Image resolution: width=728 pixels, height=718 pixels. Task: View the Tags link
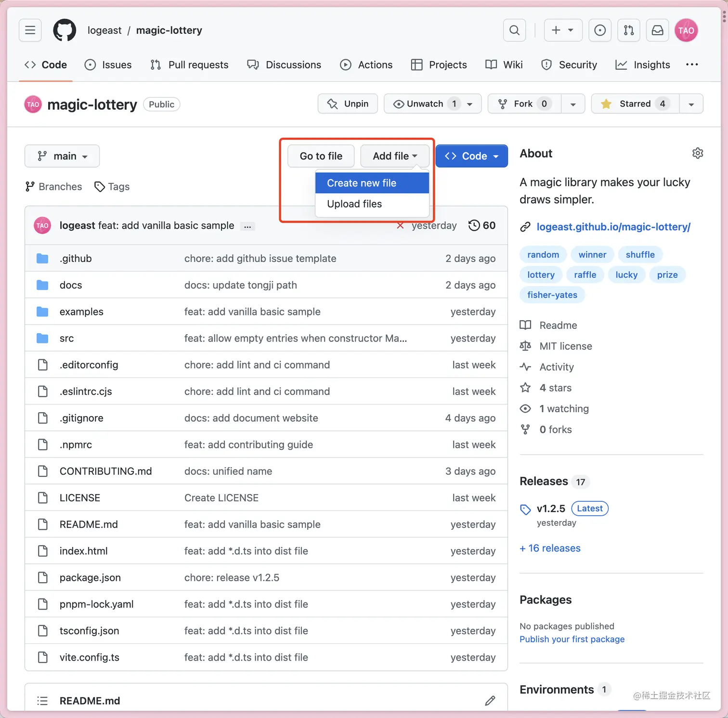coord(112,186)
